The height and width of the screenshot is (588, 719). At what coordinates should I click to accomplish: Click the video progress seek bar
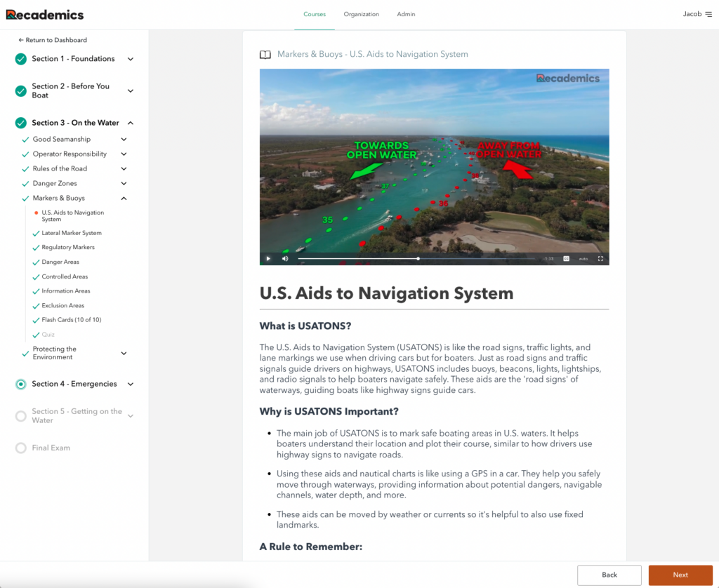point(418,258)
